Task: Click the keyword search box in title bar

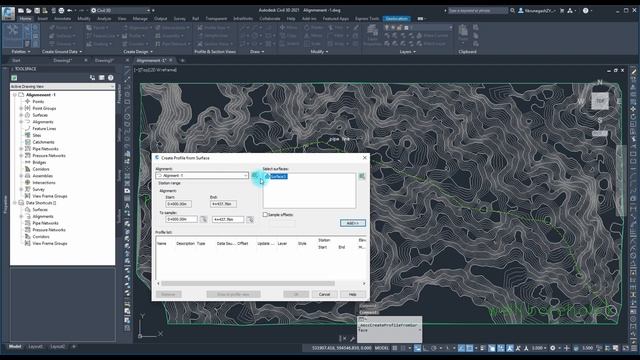Action: [x=478, y=11]
